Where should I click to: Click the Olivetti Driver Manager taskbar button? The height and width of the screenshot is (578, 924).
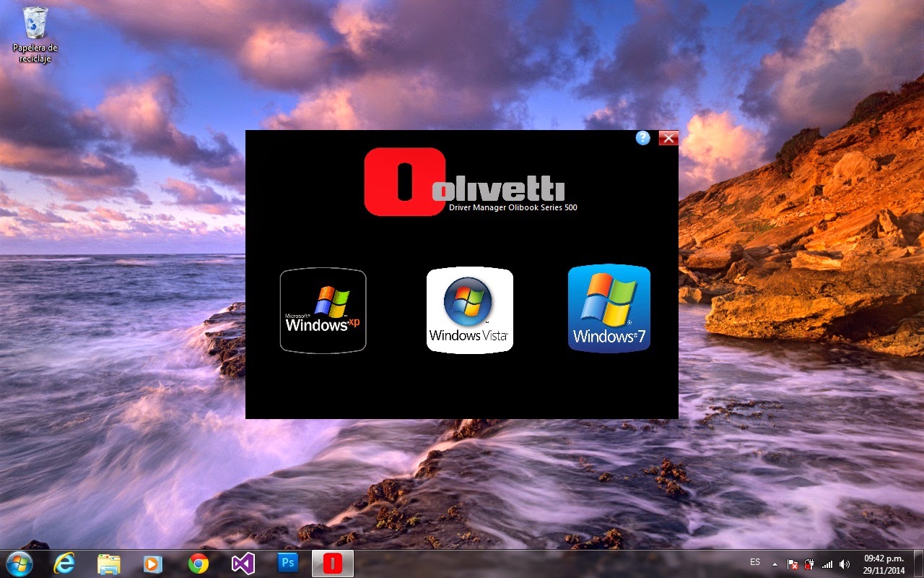(333, 564)
